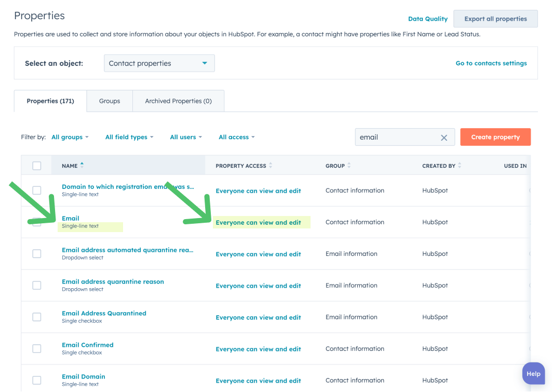This screenshot has height=392, width=552.
Task: Click access link for Email Address Quarantined row
Action: [258, 317]
